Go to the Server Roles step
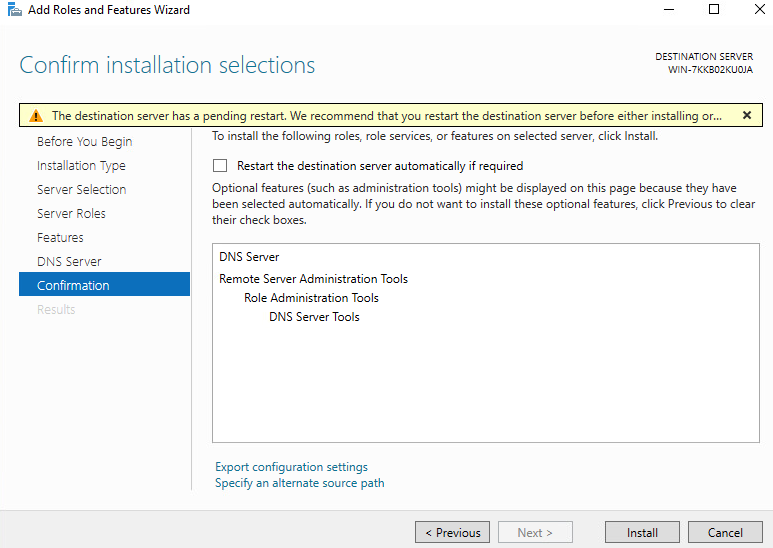This screenshot has width=773, height=548. click(x=71, y=213)
